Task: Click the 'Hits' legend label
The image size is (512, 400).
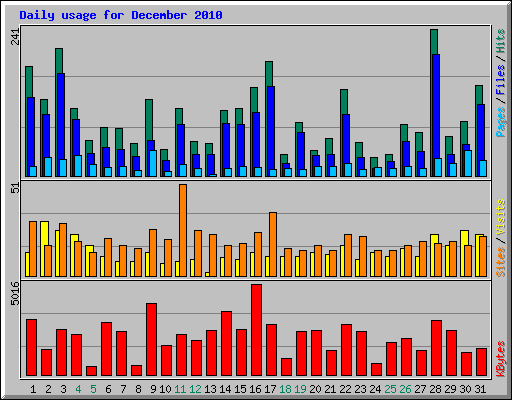Action: point(500,41)
